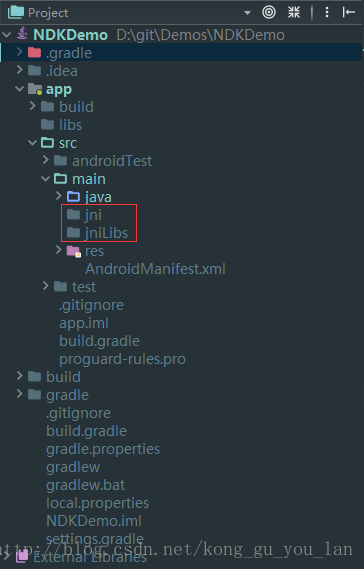Click the res resources folder icon
This screenshot has width=364, height=569.
[74, 251]
